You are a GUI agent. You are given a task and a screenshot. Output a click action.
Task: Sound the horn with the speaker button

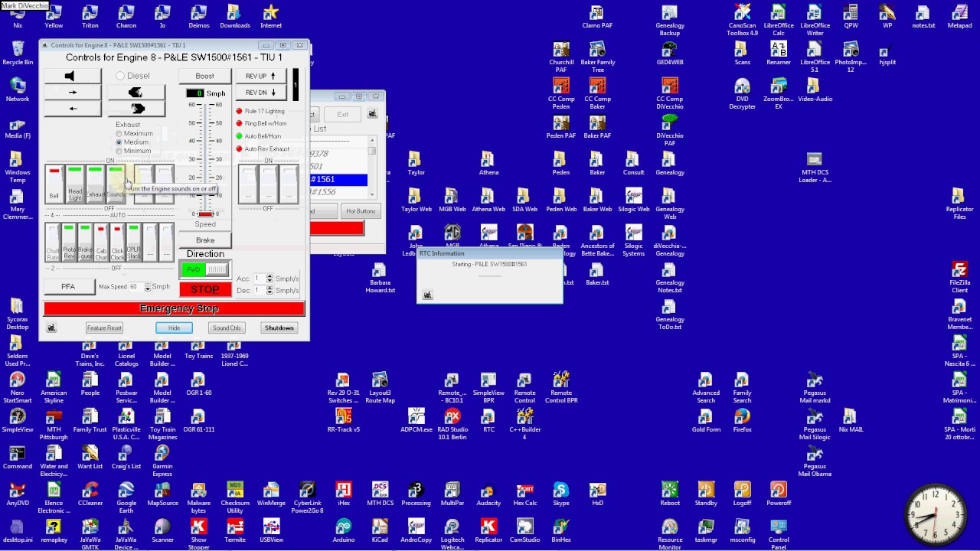click(73, 76)
